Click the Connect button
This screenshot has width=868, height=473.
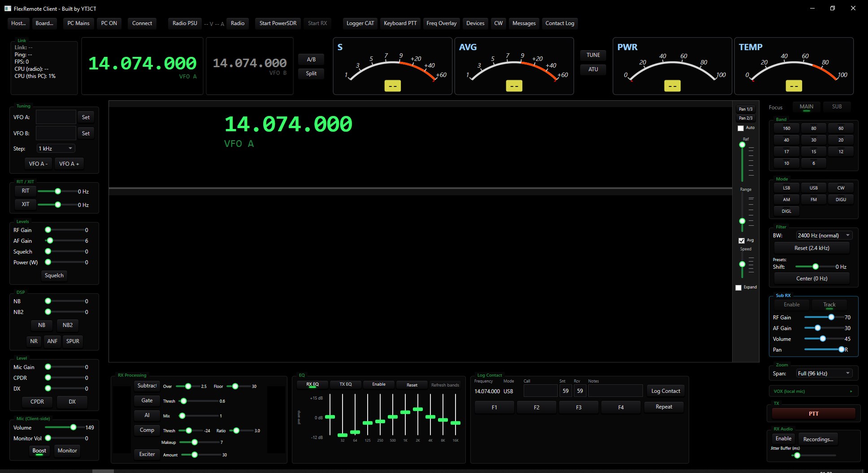(x=142, y=23)
